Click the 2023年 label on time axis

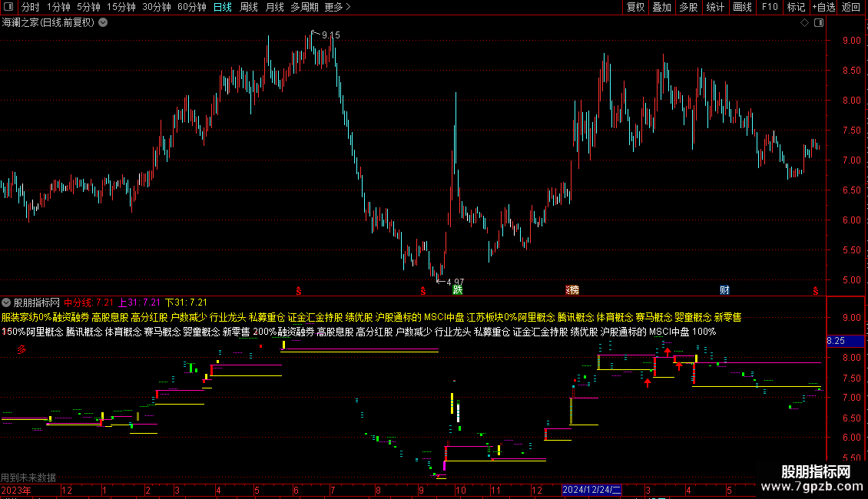click(x=16, y=490)
